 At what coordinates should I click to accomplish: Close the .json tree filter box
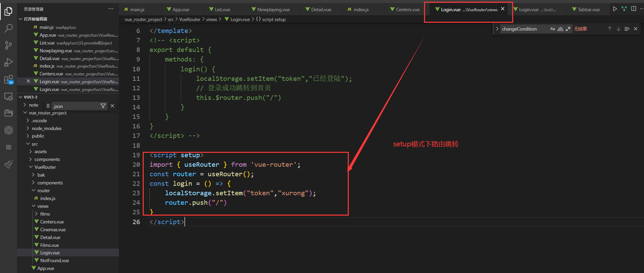pyautogui.click(x=112, y=106)
